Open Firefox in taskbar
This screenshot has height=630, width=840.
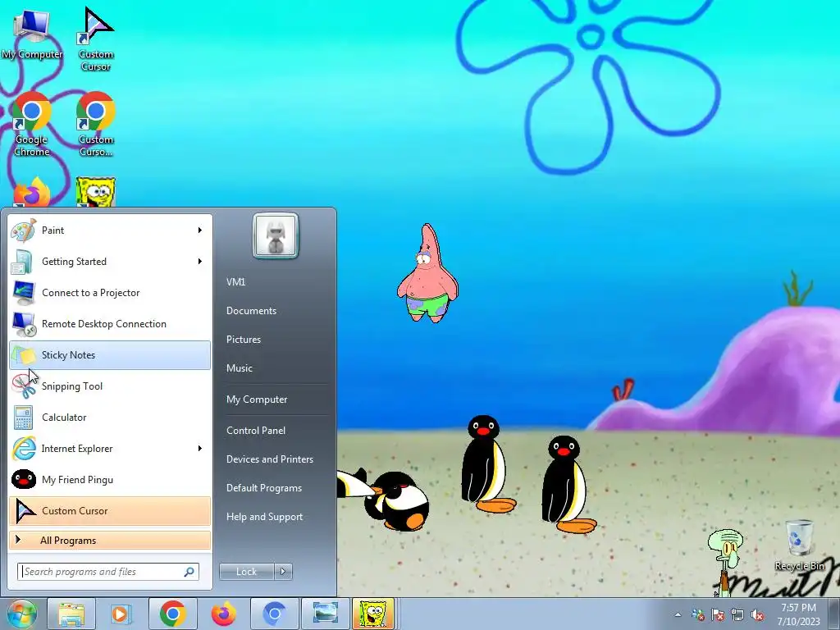[223, 614]
